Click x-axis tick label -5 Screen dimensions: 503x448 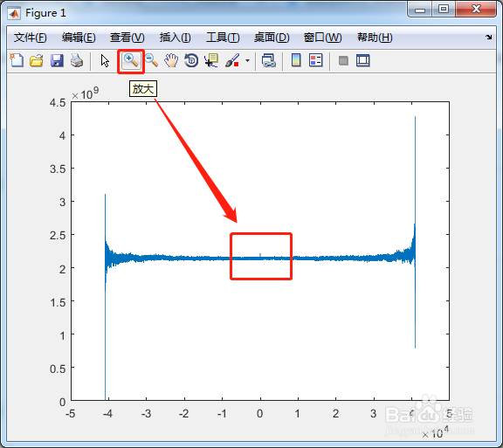coord(70,414)
